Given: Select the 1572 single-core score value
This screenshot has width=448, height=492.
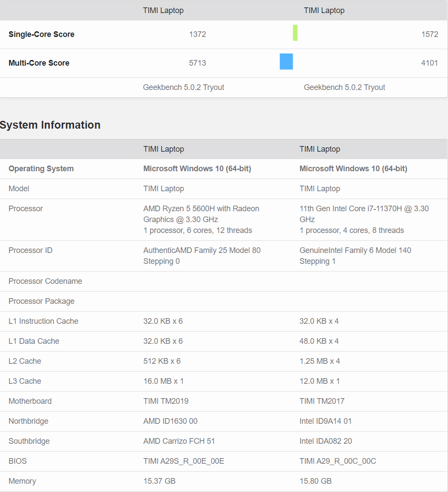Looking at the screenshot, I should (x=429, y=34).
